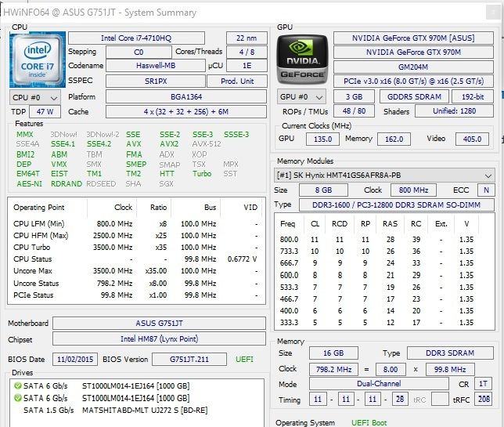Viewport: 504px width, 427px height.
Task: Click the 47 W TDP field
Action: [45, 112]
